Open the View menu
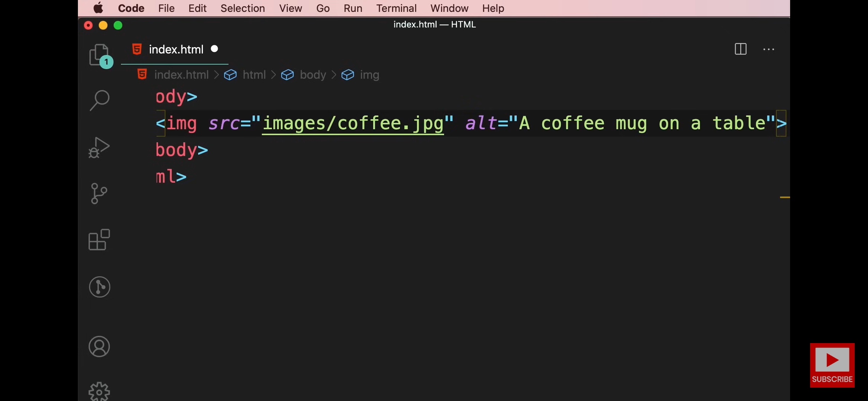868x401 pixels. click(x=290, y=8)
